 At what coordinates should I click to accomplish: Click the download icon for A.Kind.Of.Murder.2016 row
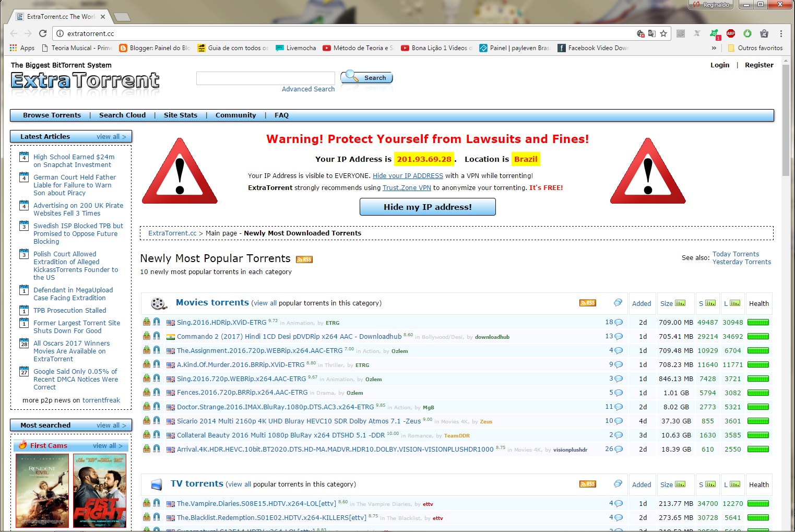pyautogui.click(x=147, y=364)
